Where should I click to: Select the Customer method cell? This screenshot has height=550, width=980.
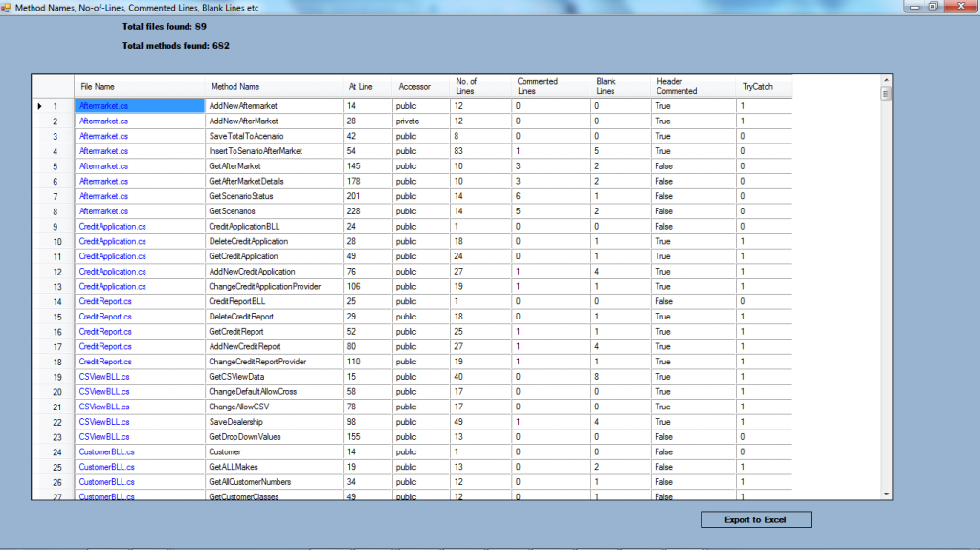pos(274,451)
